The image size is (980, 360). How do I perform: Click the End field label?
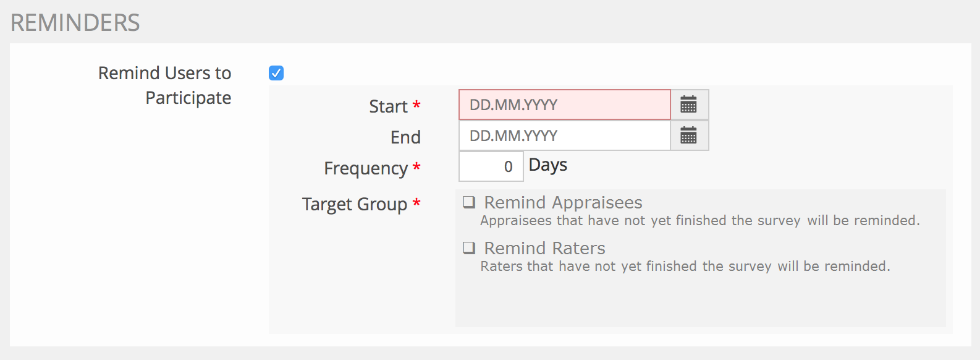tap(405, 137)
